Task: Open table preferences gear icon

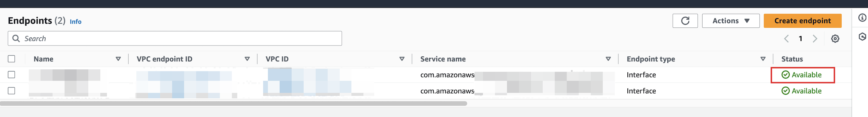Action: click(835, 39)
